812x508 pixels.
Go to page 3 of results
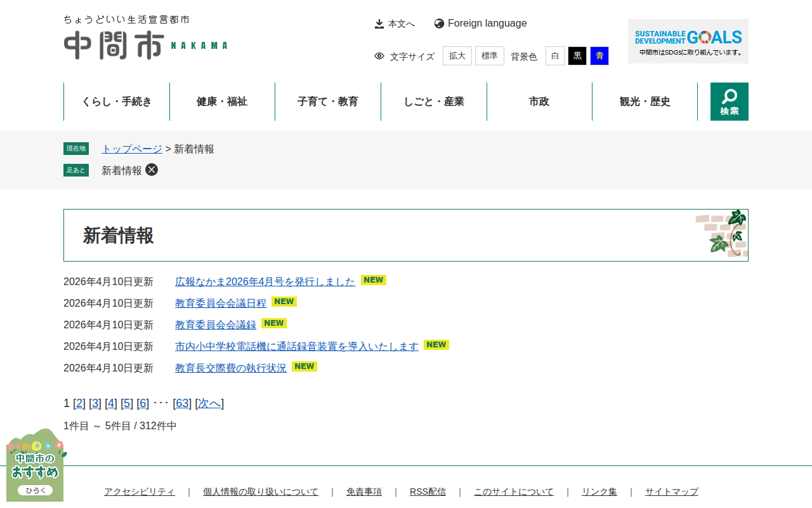point(95,403)
